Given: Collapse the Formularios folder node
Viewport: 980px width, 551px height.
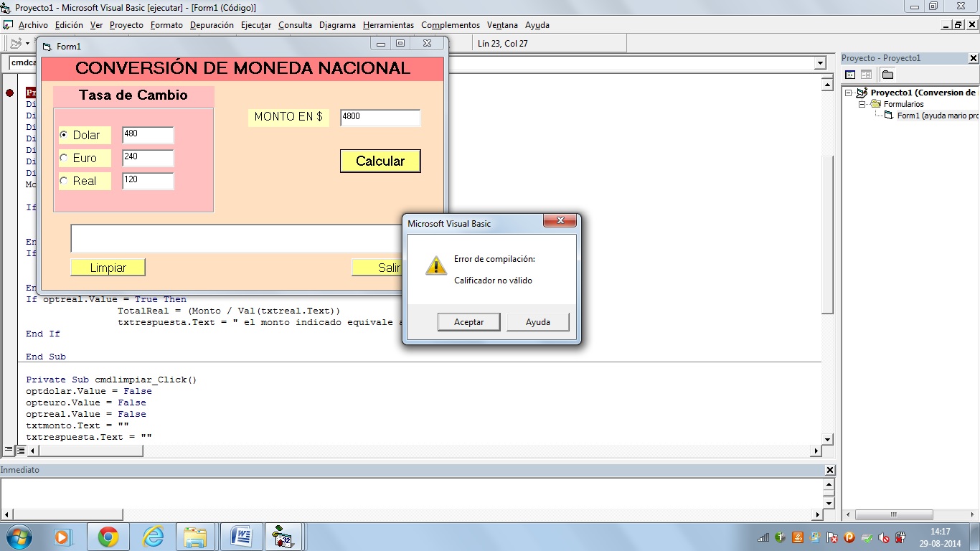Looking at the screenshot, I should pos(862,104).
